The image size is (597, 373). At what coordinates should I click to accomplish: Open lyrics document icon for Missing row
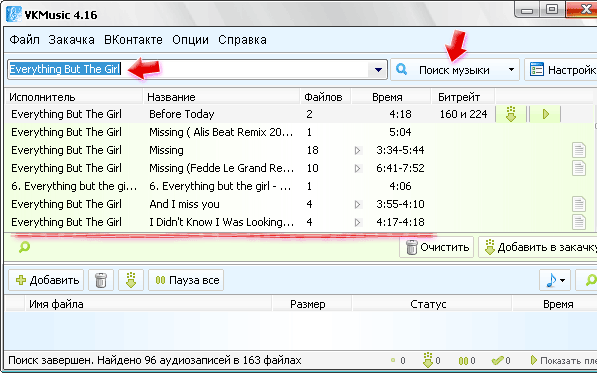(x=579, y=150)
